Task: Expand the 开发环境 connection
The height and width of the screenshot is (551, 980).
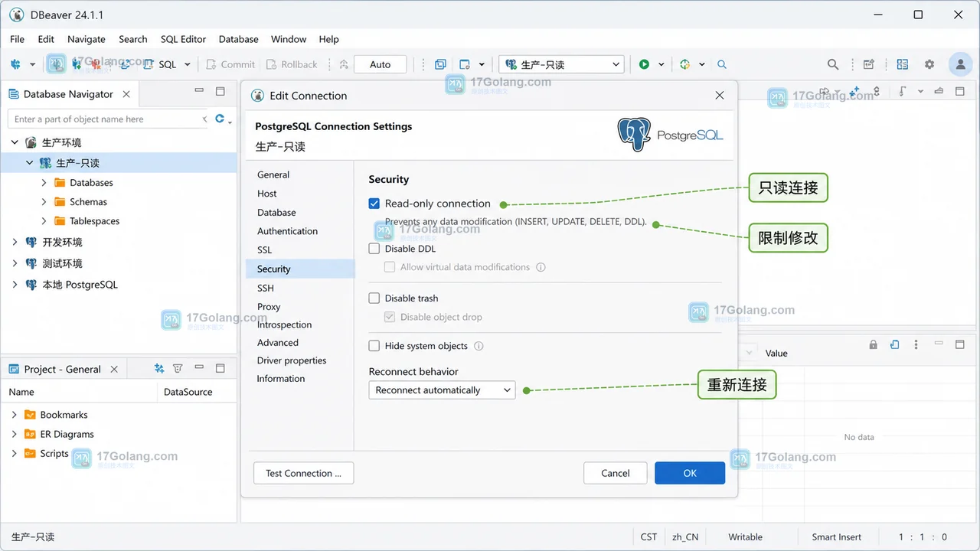Action: click(x=15, y=242)
